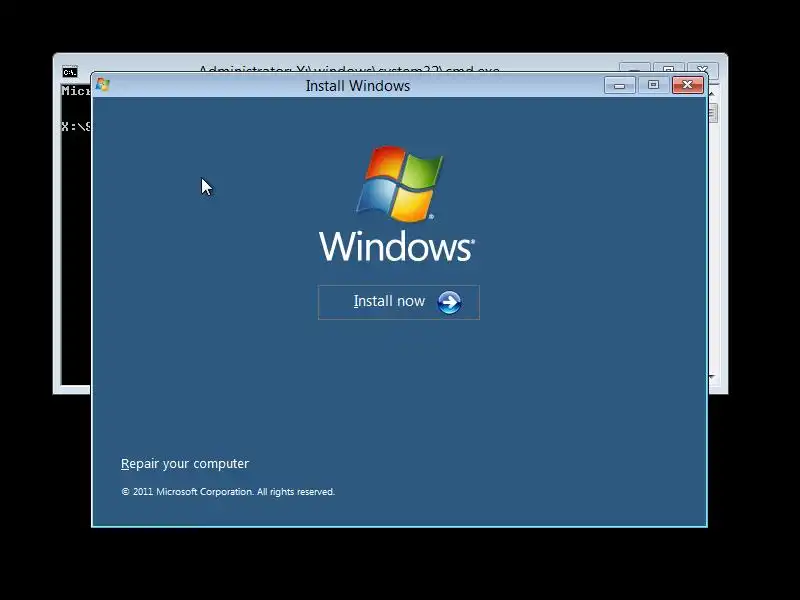Click the blue arrow icon beside Install now
The width and height of the screenshot is (800, 600).
tap(449, 303)
